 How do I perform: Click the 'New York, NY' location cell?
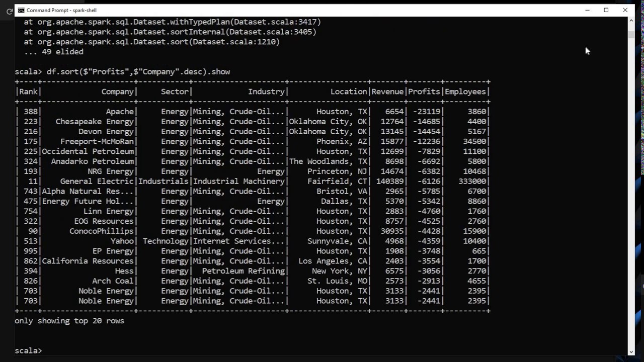(x=340, y=271)
